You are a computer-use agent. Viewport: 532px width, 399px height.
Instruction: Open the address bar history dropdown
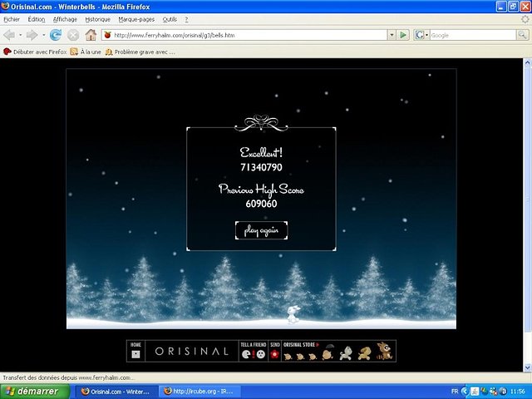point(392,35)
